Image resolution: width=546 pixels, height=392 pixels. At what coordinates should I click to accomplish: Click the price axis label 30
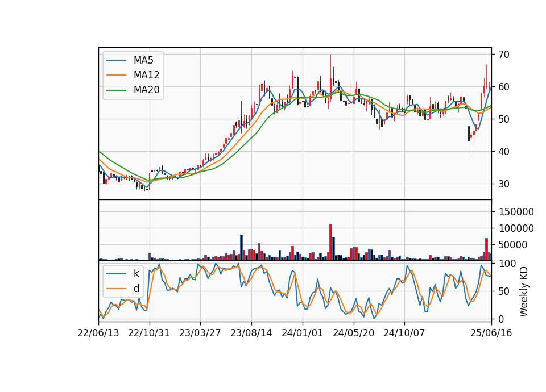(x=504, y=184)
